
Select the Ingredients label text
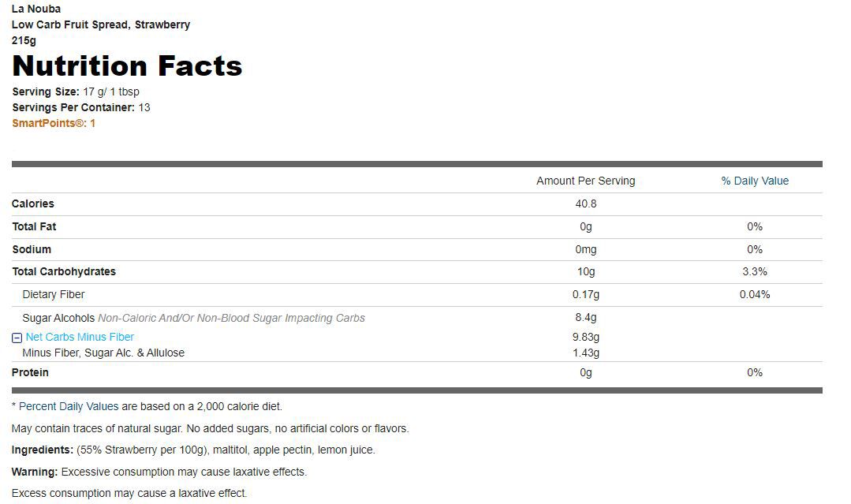[43, 450]
